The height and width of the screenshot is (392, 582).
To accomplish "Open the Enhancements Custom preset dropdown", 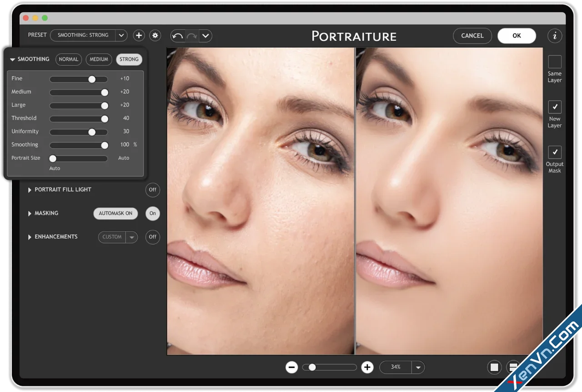I will tap(132, 237).
